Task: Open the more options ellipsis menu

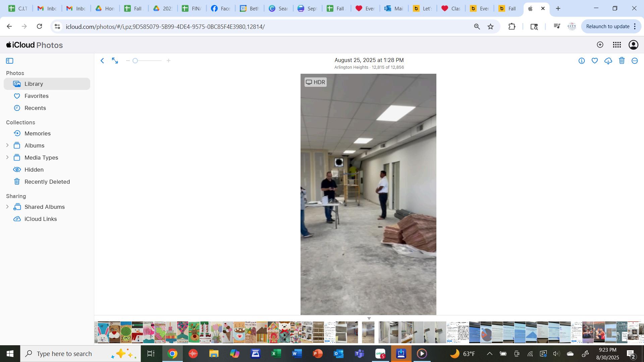Action: click(635, 61)
